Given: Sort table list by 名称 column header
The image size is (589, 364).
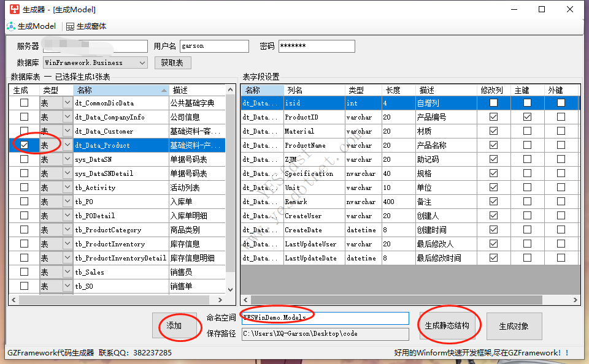Looking at the screenshot, I should [121, 90].
